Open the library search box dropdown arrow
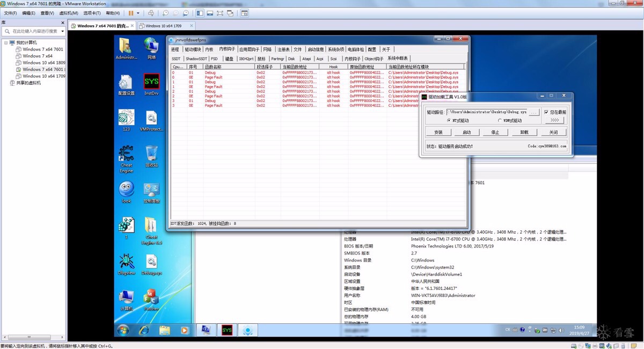This screenshot has height=349, width=644. pyautogui.click(x=62, y=31)
